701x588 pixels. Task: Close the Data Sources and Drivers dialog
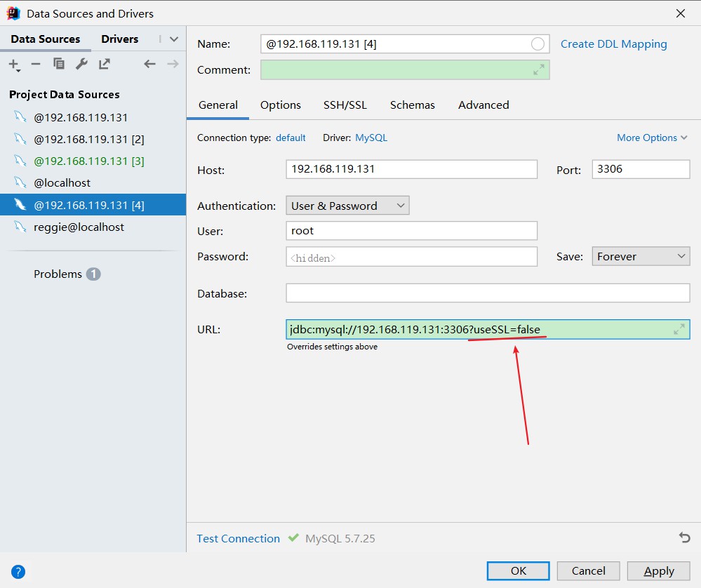point(681,13)
